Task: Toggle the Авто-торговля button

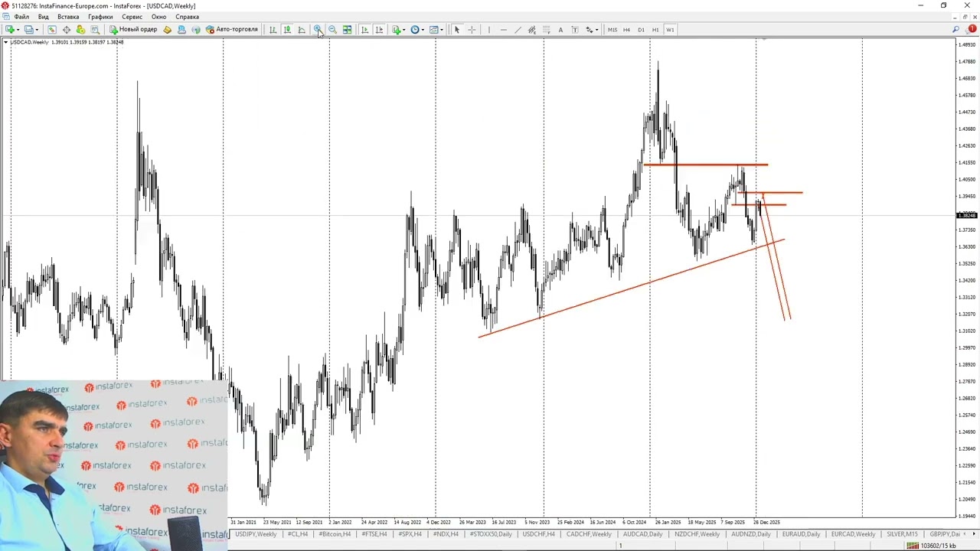Action: tap(232, 30)
